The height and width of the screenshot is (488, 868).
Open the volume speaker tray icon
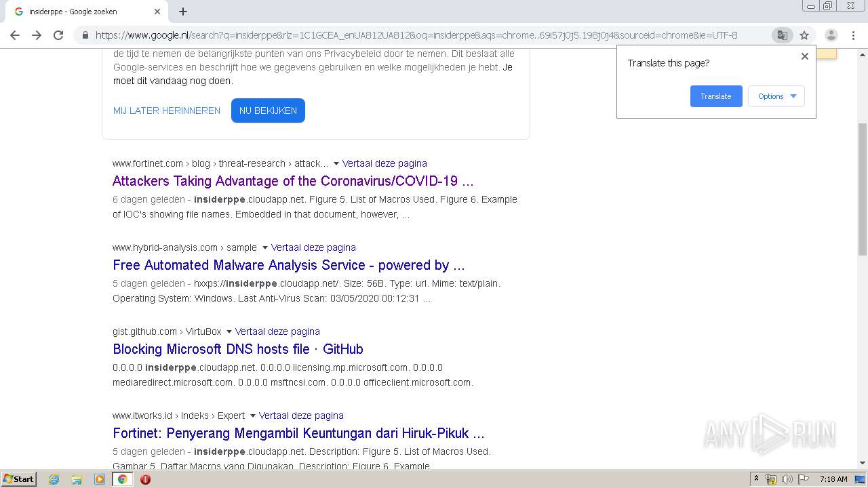787,479
